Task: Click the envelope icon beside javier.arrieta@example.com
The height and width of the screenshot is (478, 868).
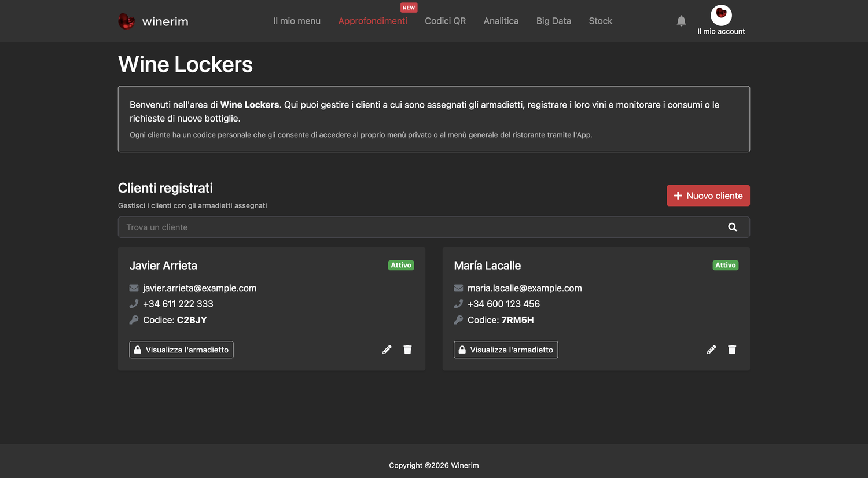Action: pos(134,288)
